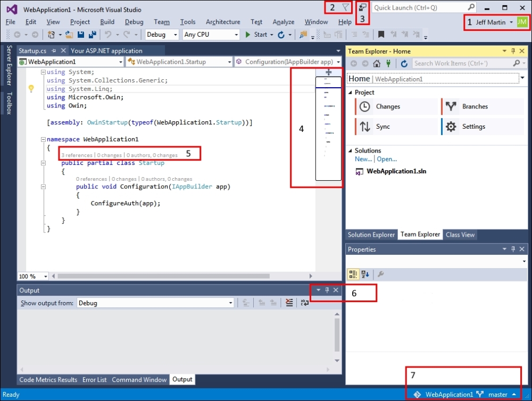Image resolution: width=532 pixels, height=401 pixels.
Task: Click the editor's horizontal scrollbar track
Action: click(186, 277)
